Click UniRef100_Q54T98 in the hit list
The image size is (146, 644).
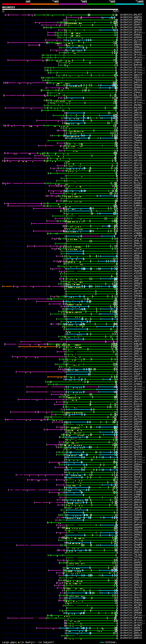click(x=131, y=268)
